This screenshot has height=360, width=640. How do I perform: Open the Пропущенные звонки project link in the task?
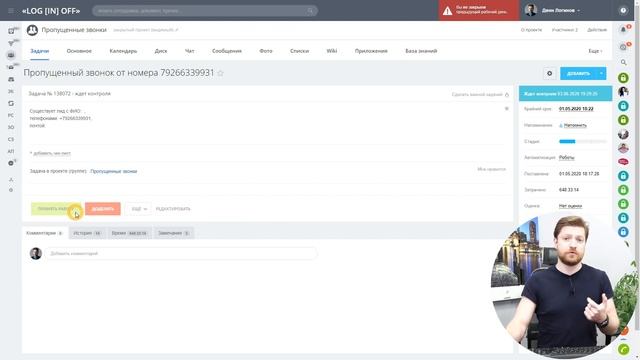pyautogui.click(x=113, y=171)
